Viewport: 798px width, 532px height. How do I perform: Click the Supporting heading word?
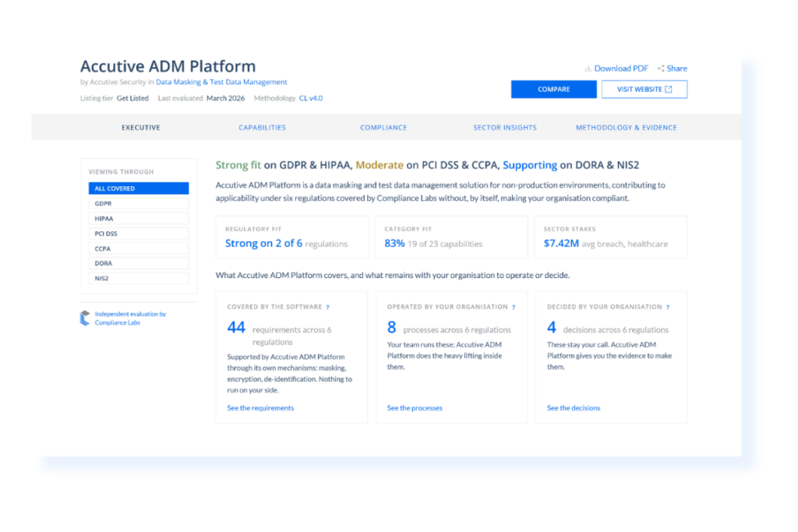[x=530, y=165]
